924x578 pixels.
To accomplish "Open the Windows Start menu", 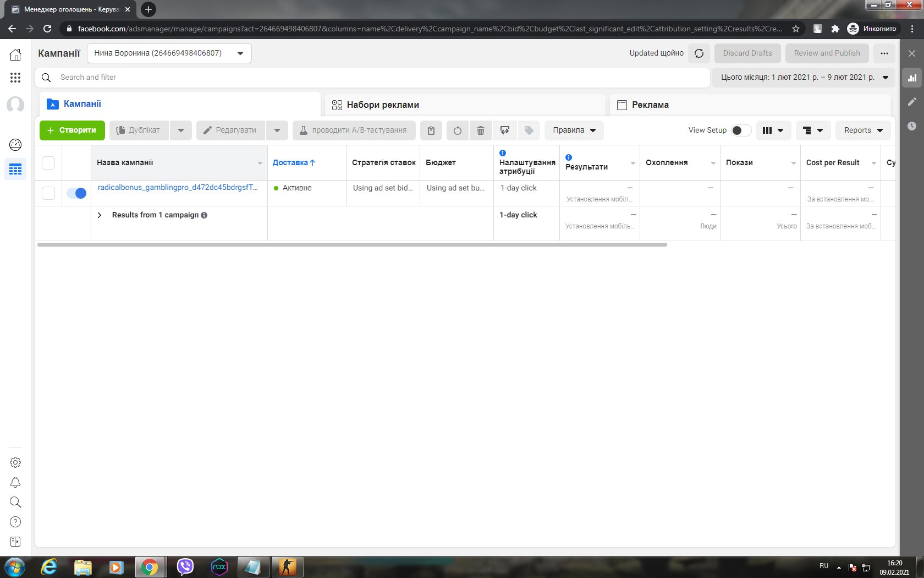I will click(x=15, y=567).
